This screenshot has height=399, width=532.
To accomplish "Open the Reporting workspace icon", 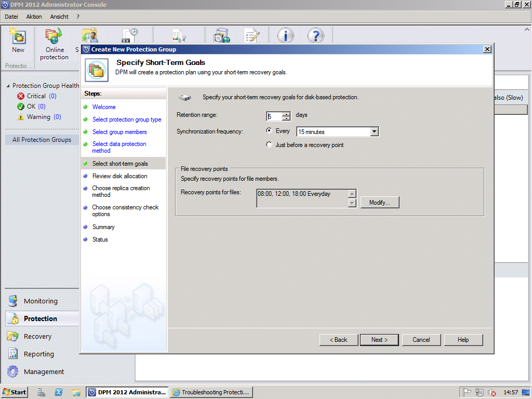I will coord(13,354).
